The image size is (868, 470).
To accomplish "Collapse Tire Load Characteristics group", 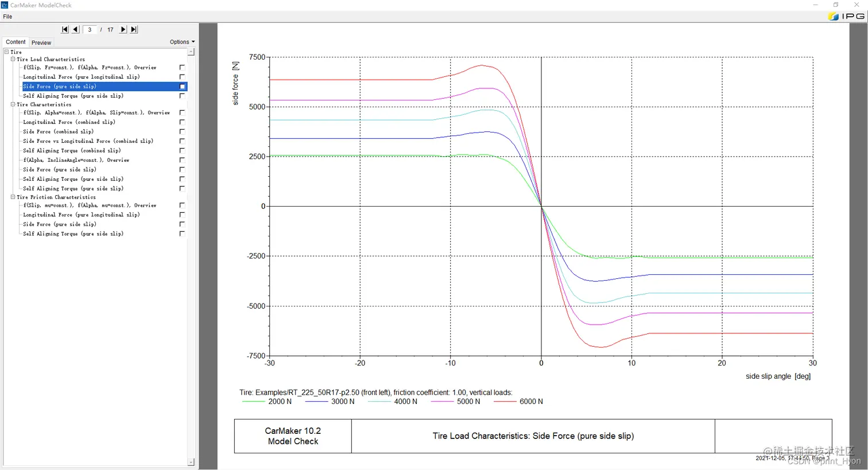I will click(13, 59).
